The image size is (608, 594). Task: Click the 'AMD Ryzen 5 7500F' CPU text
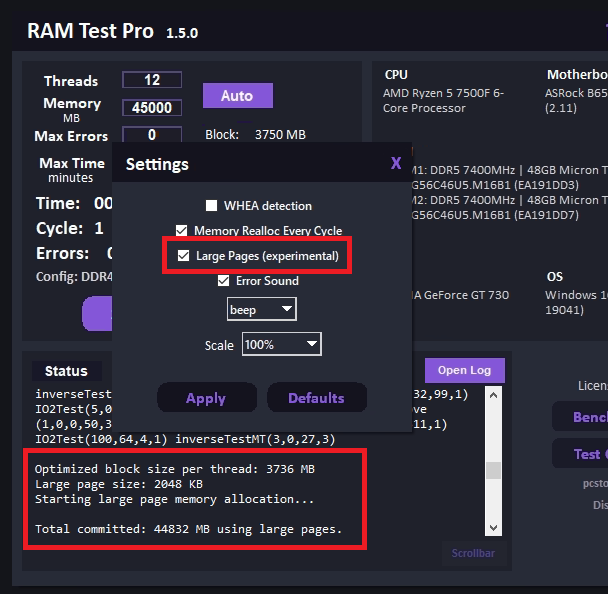pos(443,100)
